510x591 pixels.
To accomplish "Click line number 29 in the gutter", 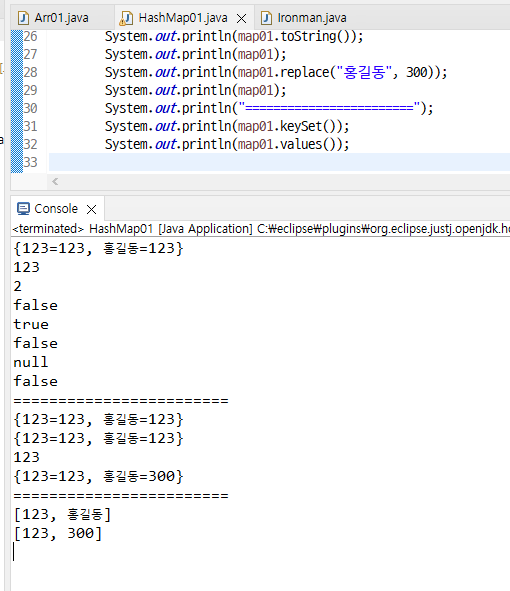I will click(30, 90).
